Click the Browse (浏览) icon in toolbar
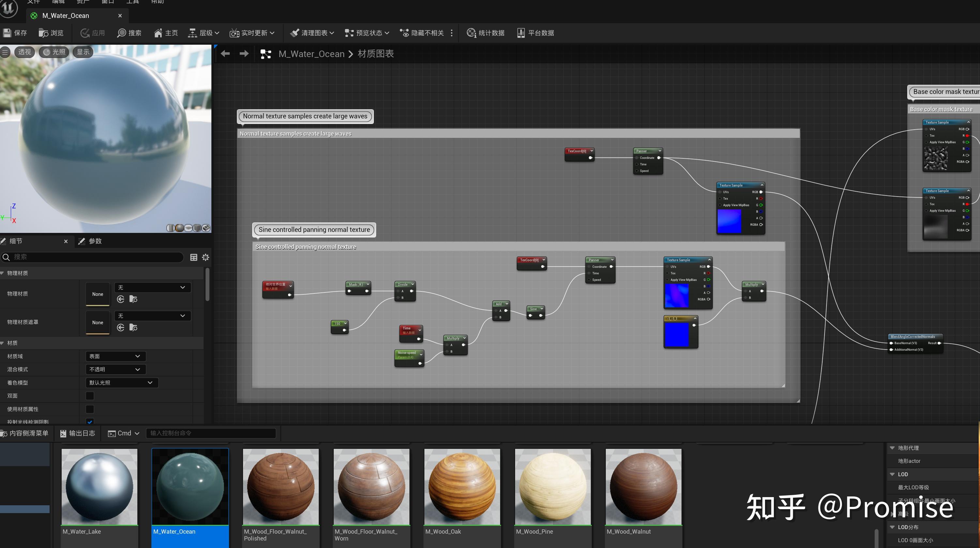Image resolution: width=980 pixels, height=548 pixels. click(43, 33)
